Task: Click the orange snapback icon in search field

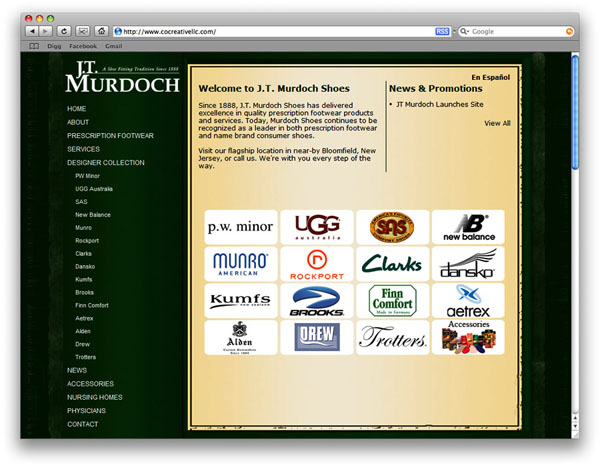Action: click(569, 31)
